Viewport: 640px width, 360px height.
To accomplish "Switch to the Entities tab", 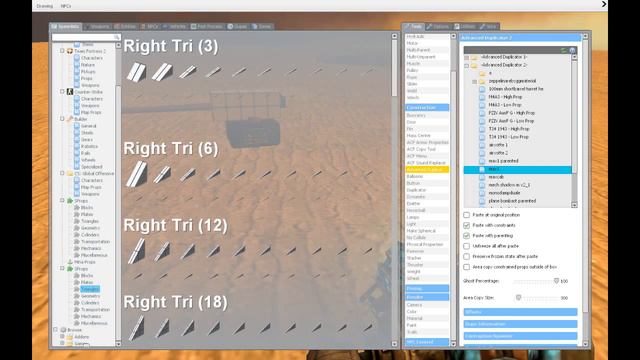I will coord(125,27).
